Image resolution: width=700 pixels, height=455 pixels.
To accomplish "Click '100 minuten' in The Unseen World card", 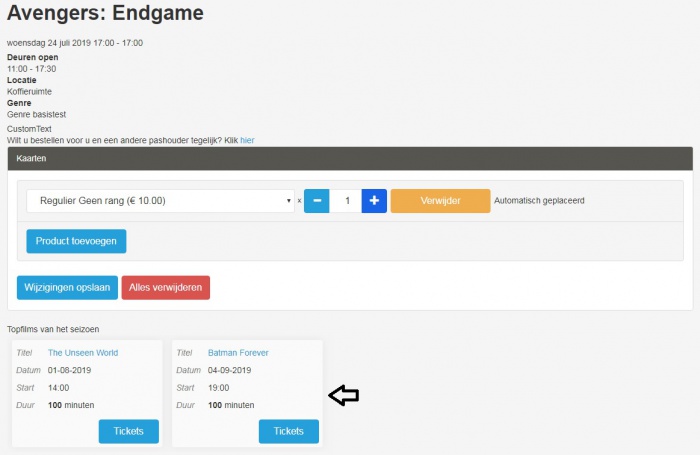I will [x=71, y=405].
